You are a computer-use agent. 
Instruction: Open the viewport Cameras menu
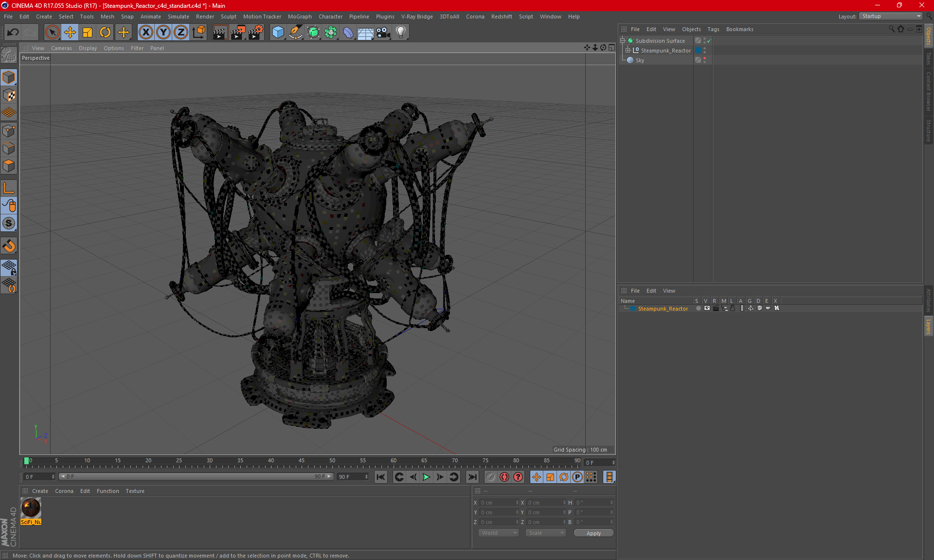click(61, 48)
